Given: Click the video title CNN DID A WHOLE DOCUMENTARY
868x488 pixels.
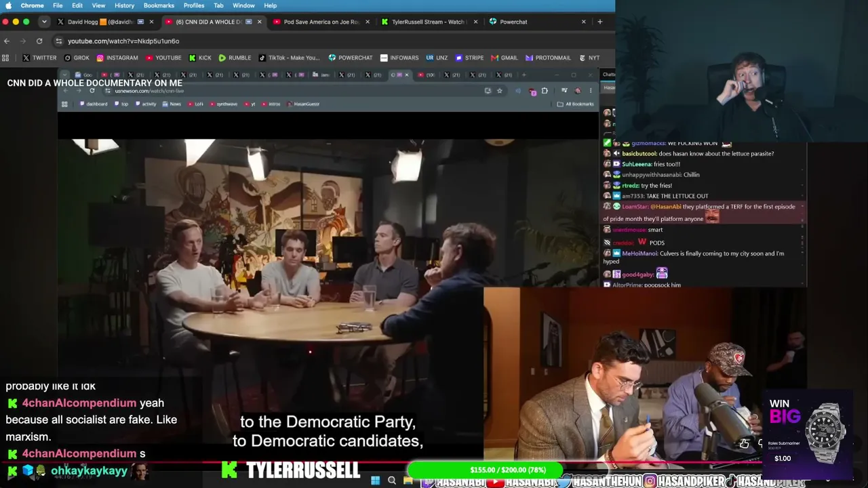Looking at the screenshot, I should (95, 83).
